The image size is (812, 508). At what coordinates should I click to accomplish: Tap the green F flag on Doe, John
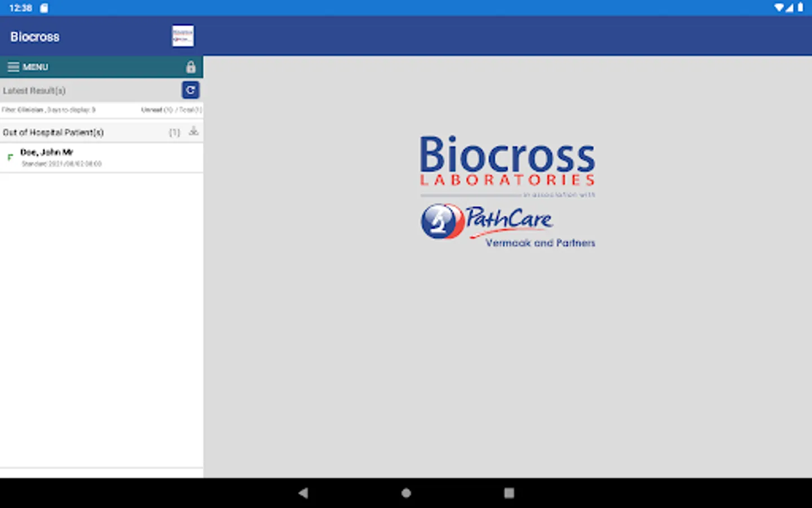[10, 157]
